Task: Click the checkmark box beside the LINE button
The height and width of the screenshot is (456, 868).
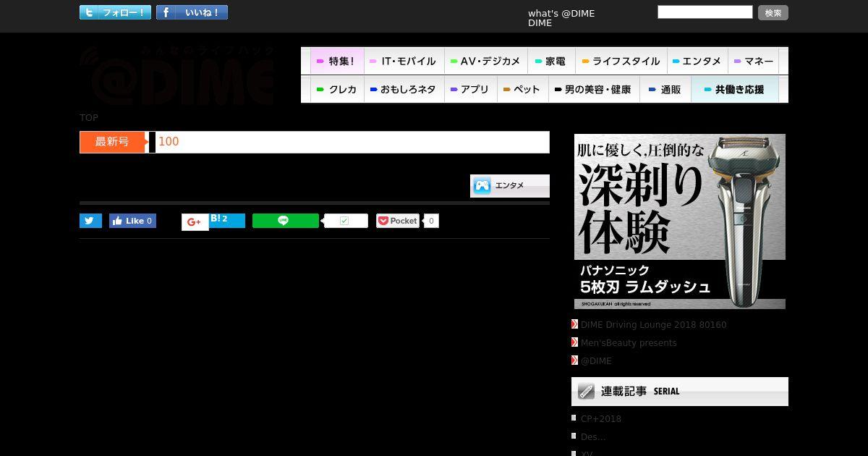Action: tap(346, 221)
